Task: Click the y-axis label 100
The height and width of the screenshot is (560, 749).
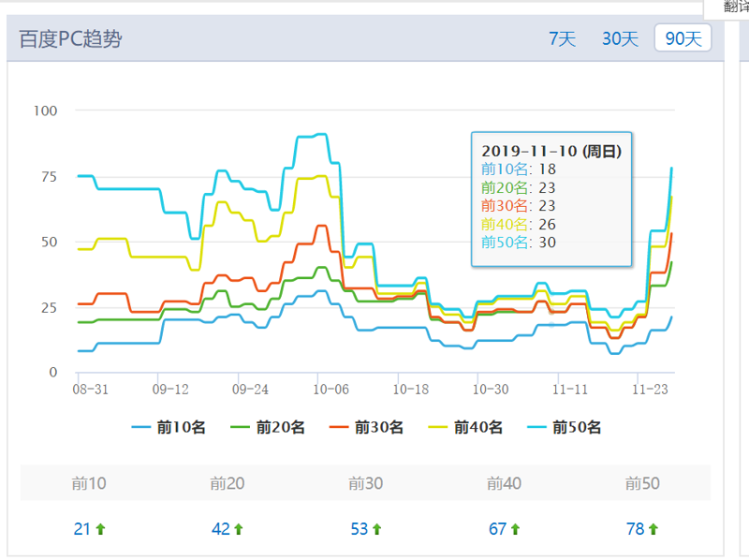Action: (x=45, y=111)
